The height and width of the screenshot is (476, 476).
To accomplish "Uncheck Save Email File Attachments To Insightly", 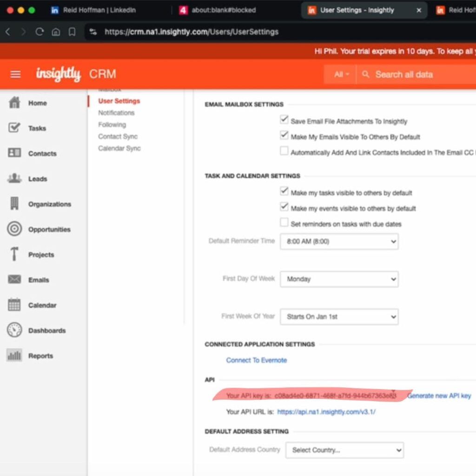I will tap(284, 120).
